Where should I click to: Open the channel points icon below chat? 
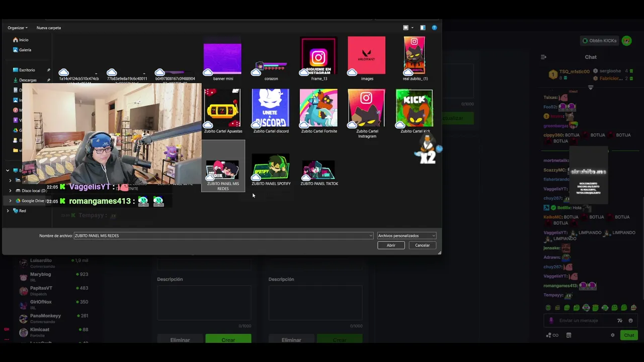552,335
